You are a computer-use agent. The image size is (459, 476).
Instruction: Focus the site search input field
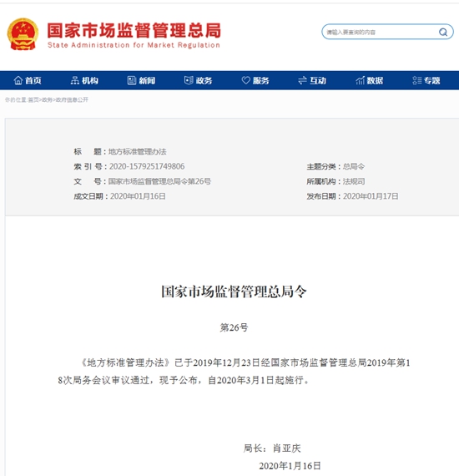coord(387,32)
